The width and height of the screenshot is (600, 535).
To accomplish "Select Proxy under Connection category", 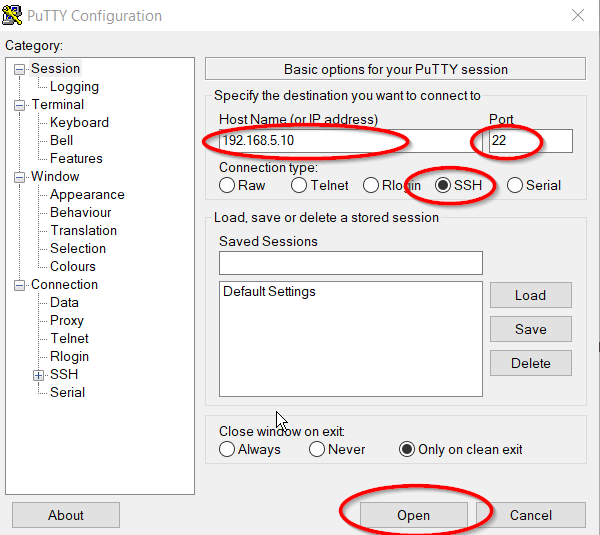I will point(67,321).
